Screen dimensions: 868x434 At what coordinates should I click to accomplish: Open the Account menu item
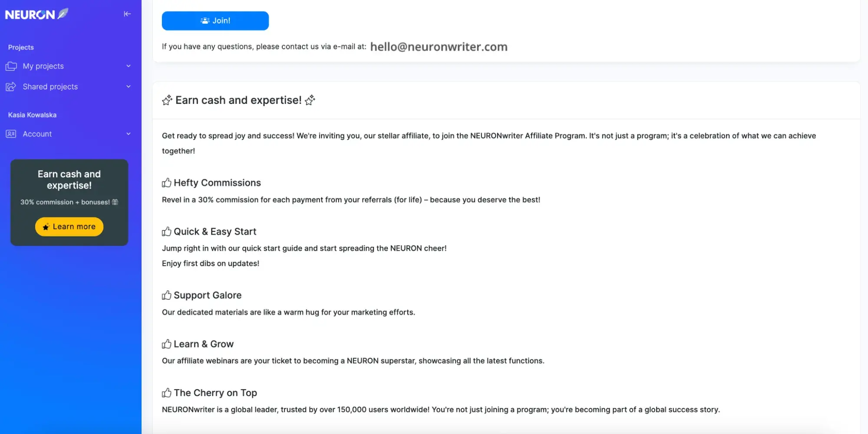point(37,134)
